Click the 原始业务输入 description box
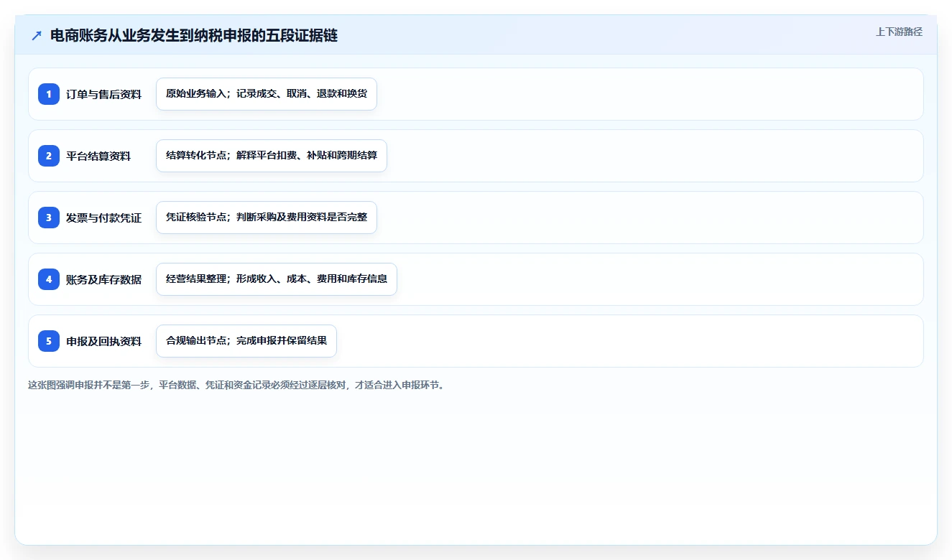The height and width of the screenshot is (560, 952). click(267, 94)
